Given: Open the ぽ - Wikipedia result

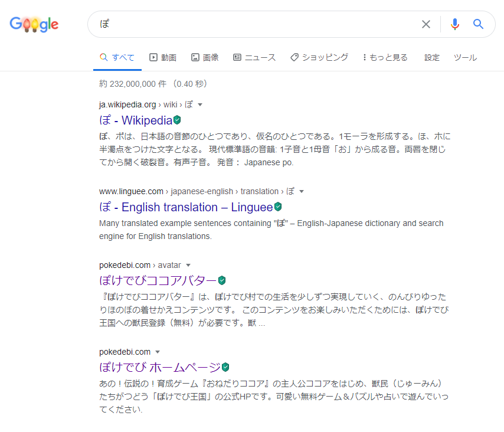Looking at the screenshot, I should tap(136, 120).
